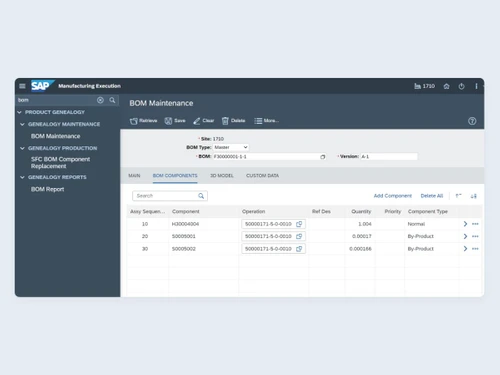Open the BOM Type dropdown
This screenshot has width=500, height=375.
point(231,147)
